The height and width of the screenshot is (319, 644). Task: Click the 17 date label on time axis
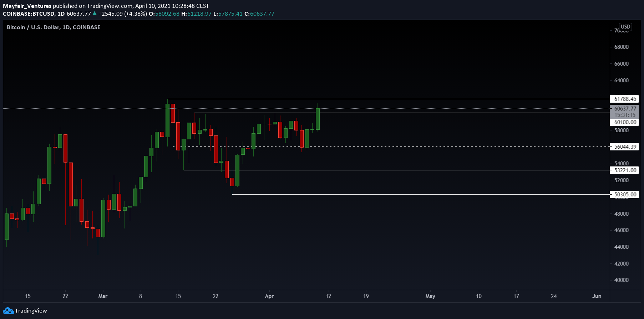pyautogui.click(x=516, y=296)
